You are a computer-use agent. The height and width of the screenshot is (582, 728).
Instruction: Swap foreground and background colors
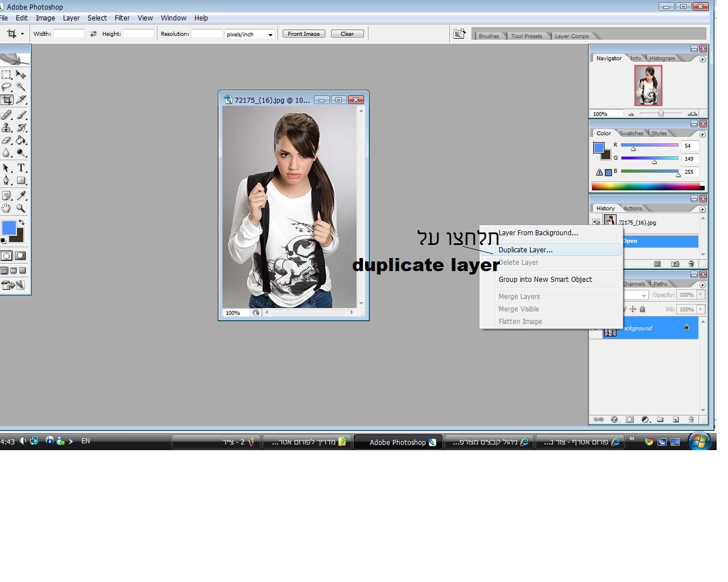21,222
